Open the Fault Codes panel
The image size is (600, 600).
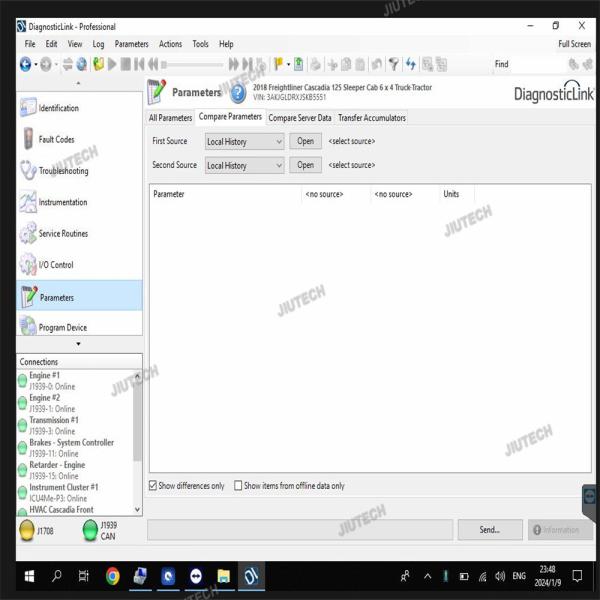click(x=56, y=140)
